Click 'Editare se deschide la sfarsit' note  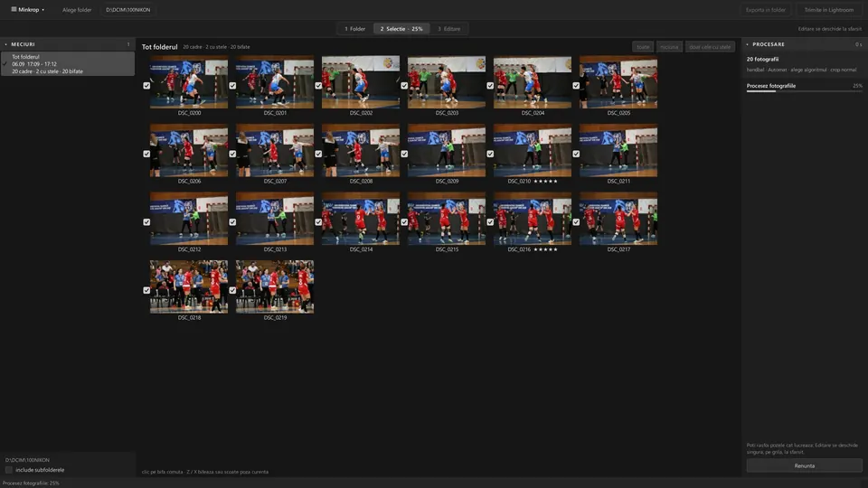click(829, 29)
